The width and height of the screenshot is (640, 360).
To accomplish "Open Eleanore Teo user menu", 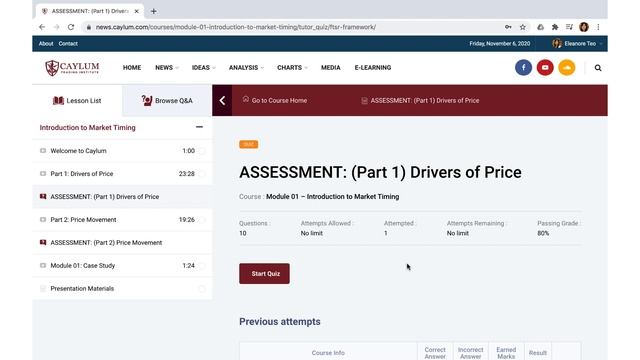I will [577, 44].
